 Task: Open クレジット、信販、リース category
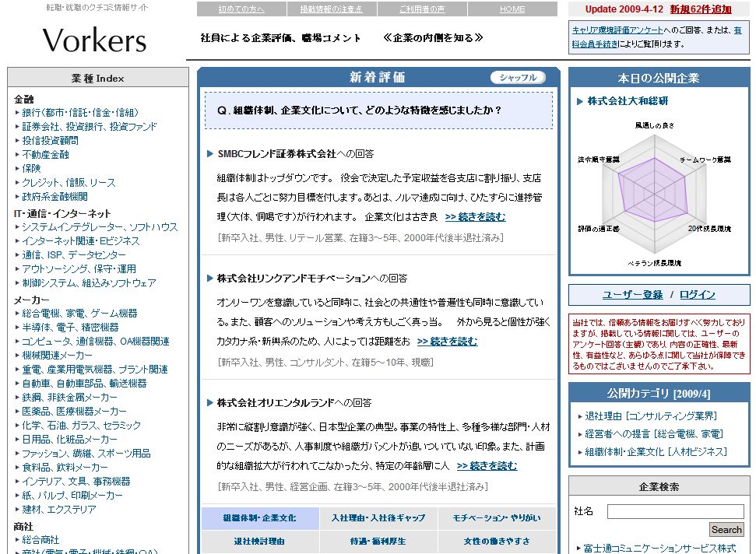coord(69,183)
